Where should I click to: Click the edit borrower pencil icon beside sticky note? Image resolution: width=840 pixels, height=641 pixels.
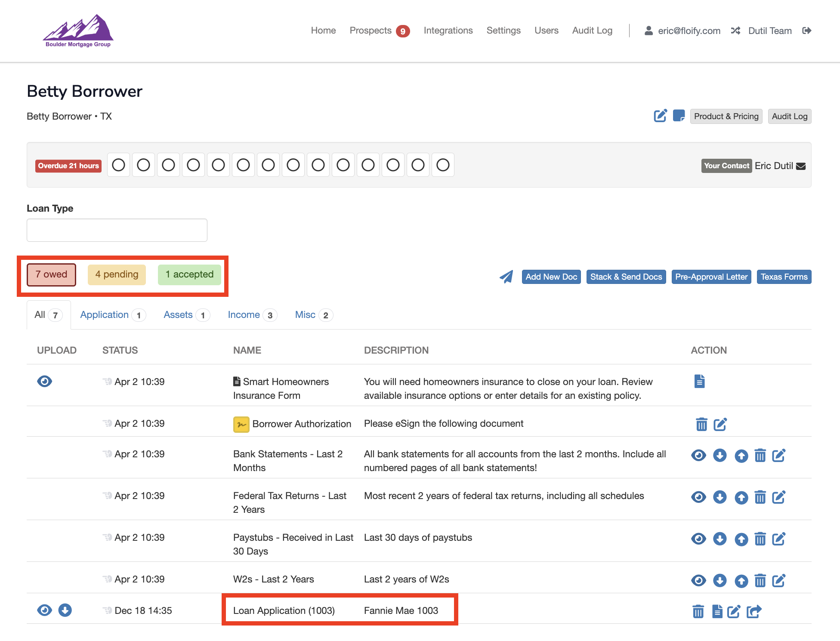660,116
